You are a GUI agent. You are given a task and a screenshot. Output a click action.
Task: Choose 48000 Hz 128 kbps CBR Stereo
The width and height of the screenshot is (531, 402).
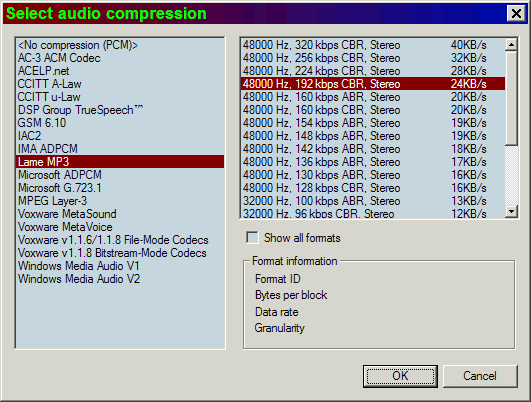373,188
